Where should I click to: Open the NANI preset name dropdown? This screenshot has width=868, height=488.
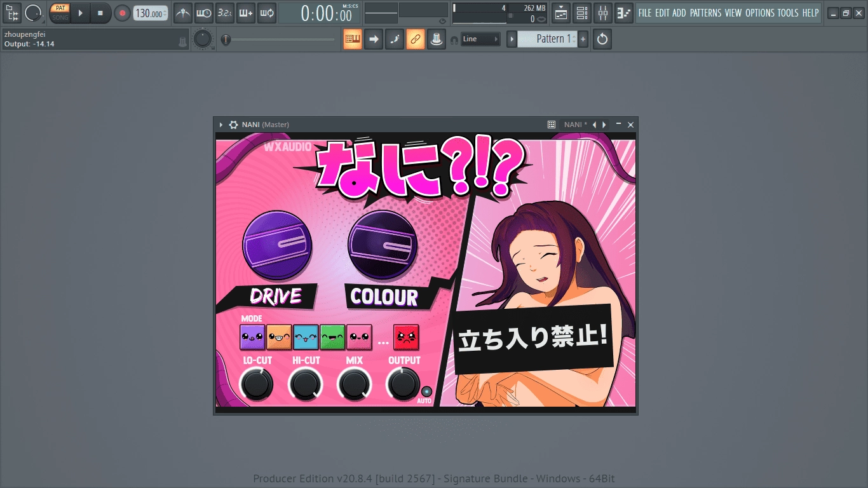576,125
